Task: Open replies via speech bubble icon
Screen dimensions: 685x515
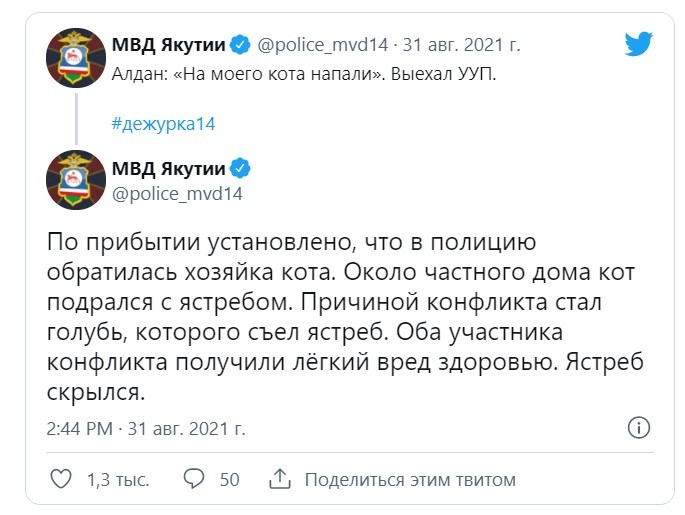Action: (194, 479)
